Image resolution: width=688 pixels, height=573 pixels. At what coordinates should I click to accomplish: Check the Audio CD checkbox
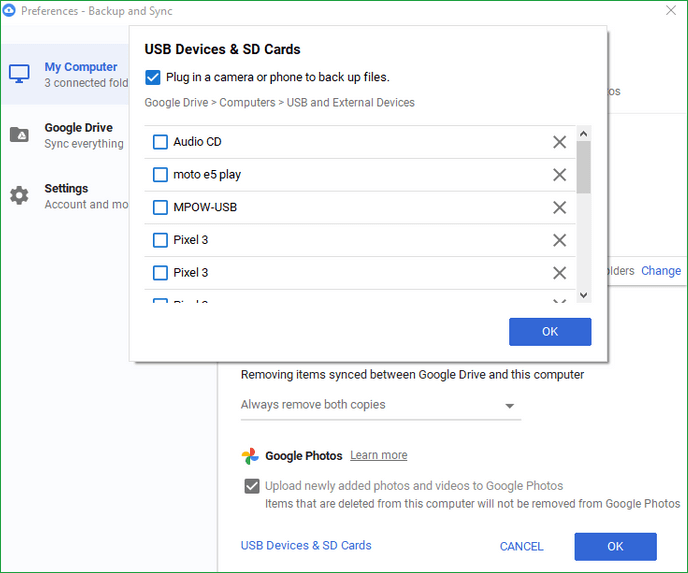[x=160, y=142]
